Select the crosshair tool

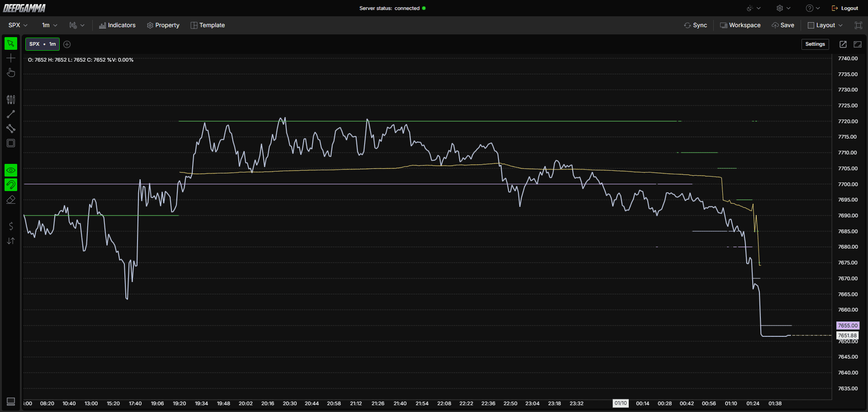pos(11,58)
